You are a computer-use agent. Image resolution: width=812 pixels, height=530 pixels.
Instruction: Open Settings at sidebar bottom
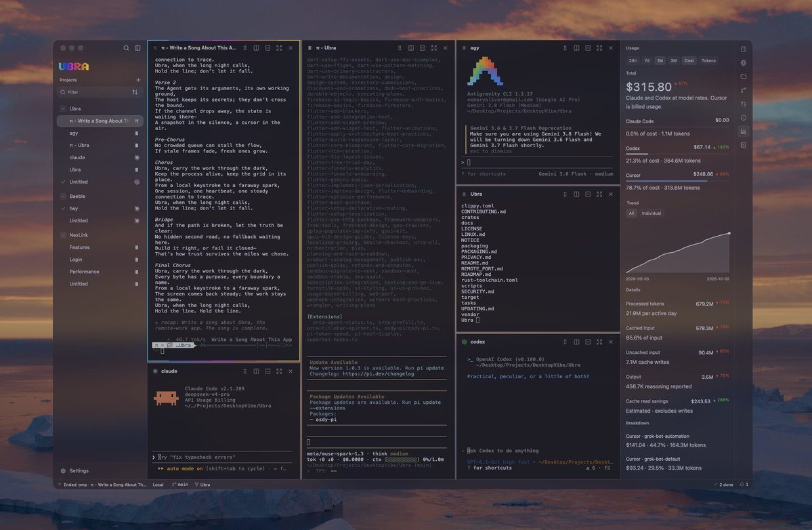[x=74, y=471]
